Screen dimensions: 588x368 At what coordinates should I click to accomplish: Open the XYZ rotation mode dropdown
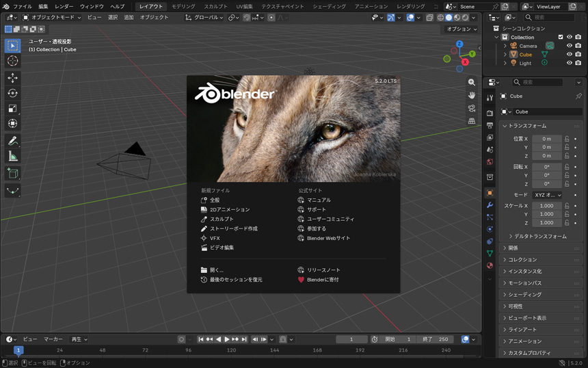pyautogui.click(x=548, y=195)
